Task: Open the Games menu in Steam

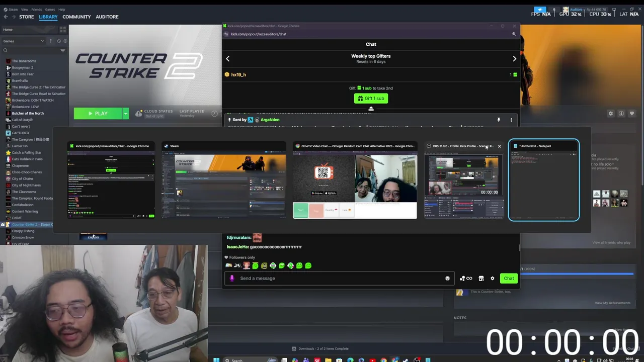Action: (50, 9)
